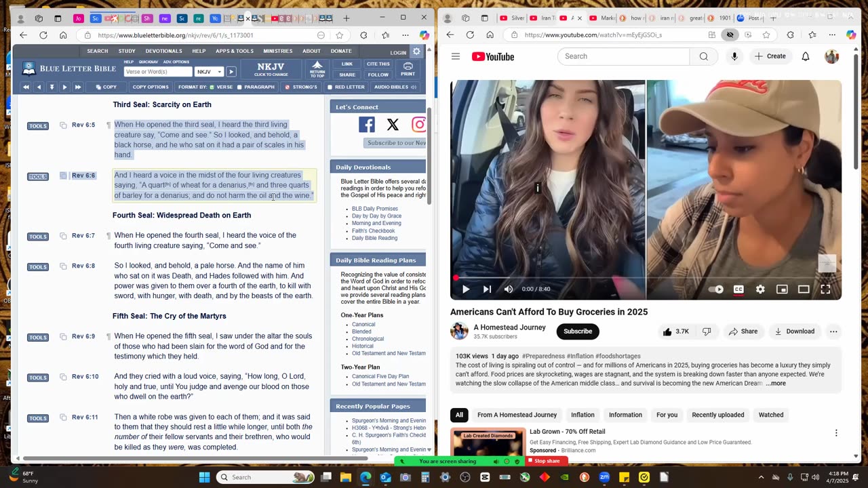Image resolution: width=868 pixels, height=488 pixels.
Task: Go to previous verse arrow
Action: [x=39, y=87]
